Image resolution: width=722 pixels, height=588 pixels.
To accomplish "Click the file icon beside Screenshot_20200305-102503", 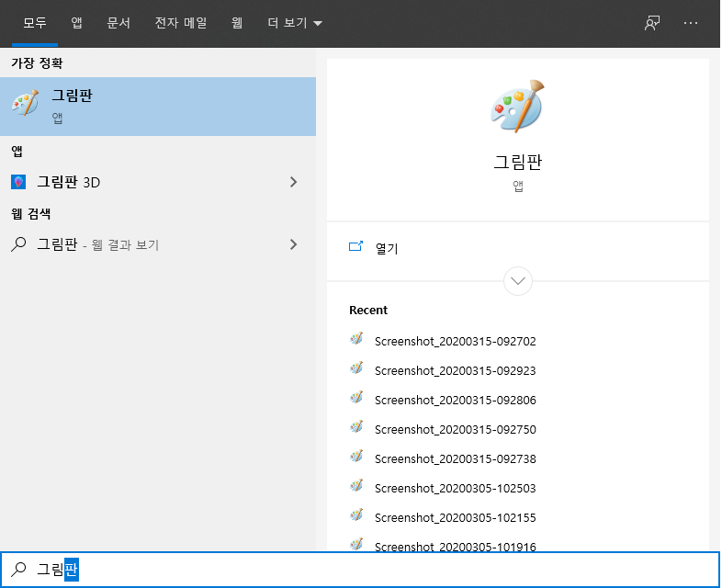I will click(x=357, y=487).
